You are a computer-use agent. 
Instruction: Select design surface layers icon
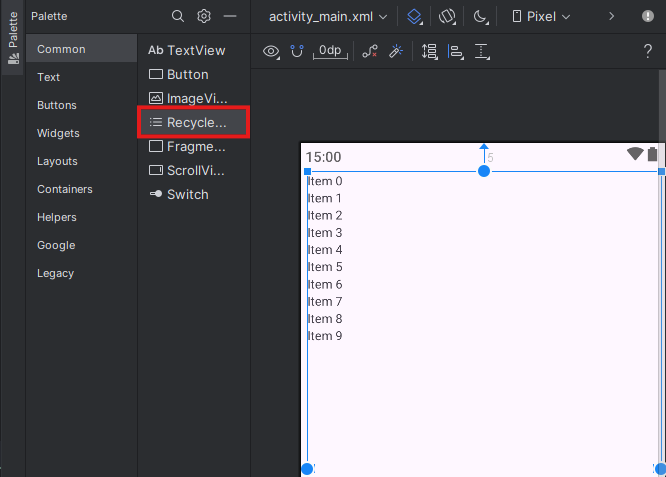click(415, 16)
